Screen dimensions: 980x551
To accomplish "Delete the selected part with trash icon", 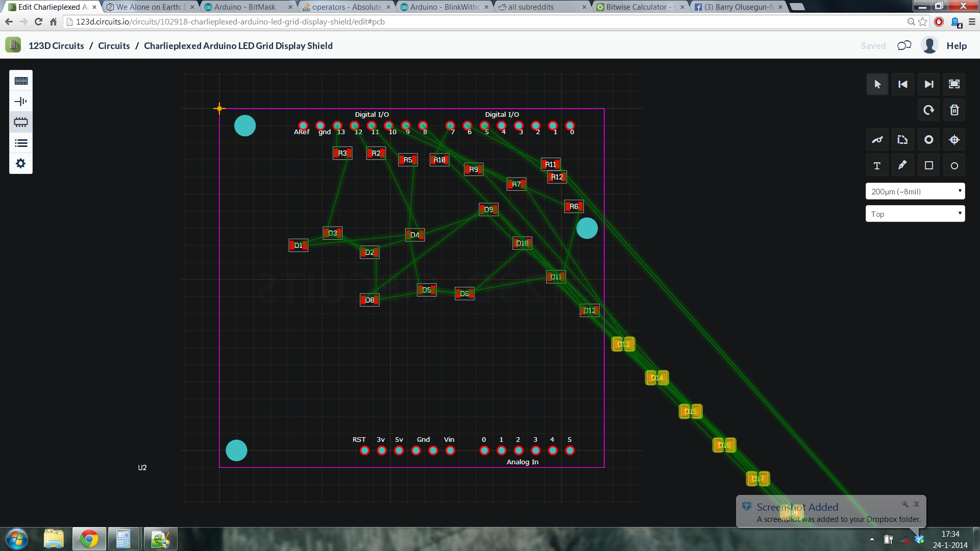I will point(953,110).
